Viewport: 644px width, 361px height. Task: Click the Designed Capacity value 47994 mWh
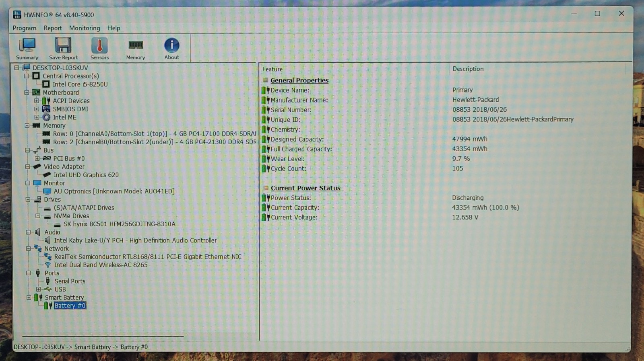pyautogui.click(x=469, y=139)
